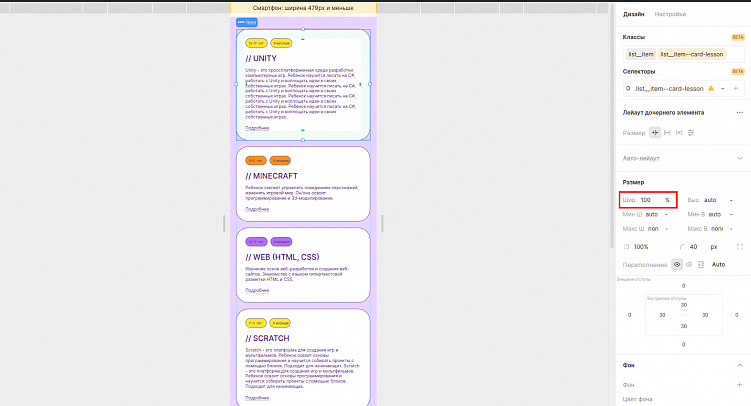Click the bottom inner padding value 30
Image resolution: width=751 pixels, height=406 pixels.
click(684, 326)
